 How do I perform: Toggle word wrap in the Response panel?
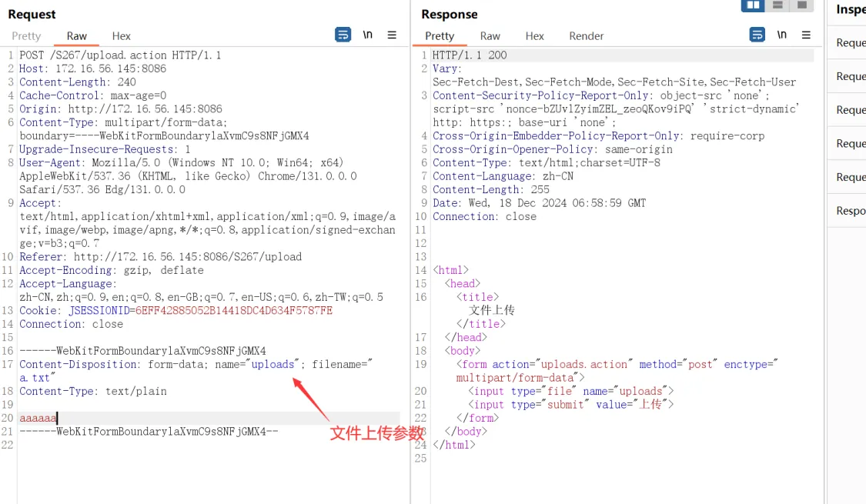(757, 35)
